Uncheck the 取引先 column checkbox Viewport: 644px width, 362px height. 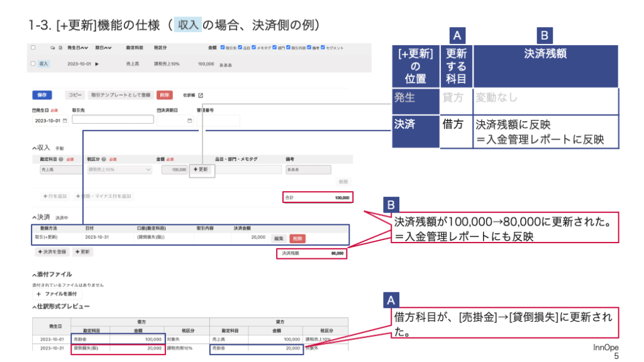(x=223, y=47)
